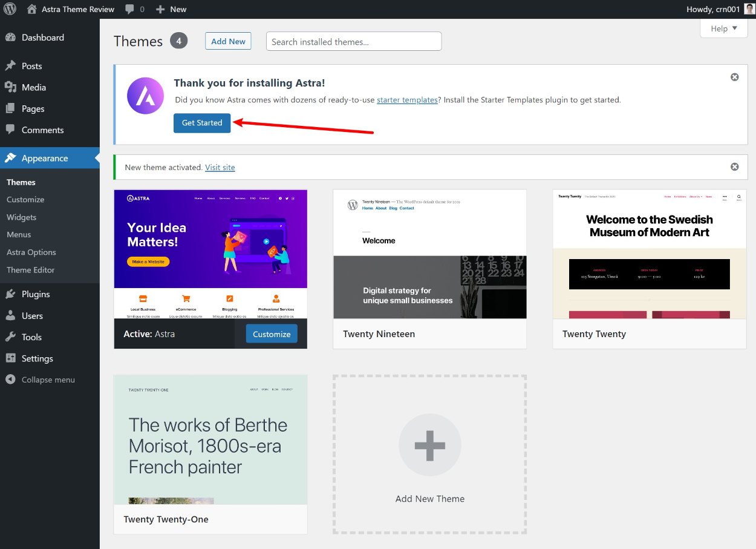Select the Themes submenu item
Viewport: 756px width, 549px height.
tap(21, 182)
